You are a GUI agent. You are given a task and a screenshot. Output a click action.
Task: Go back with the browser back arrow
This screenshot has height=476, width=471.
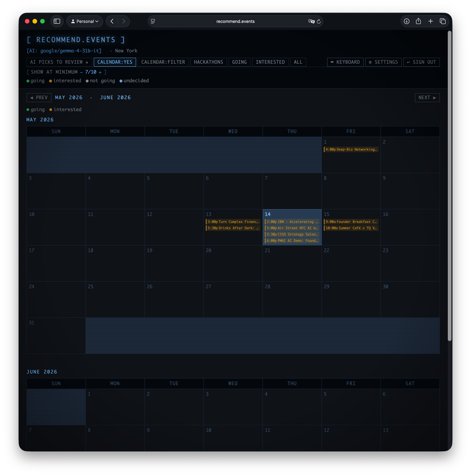pos(112,21)
